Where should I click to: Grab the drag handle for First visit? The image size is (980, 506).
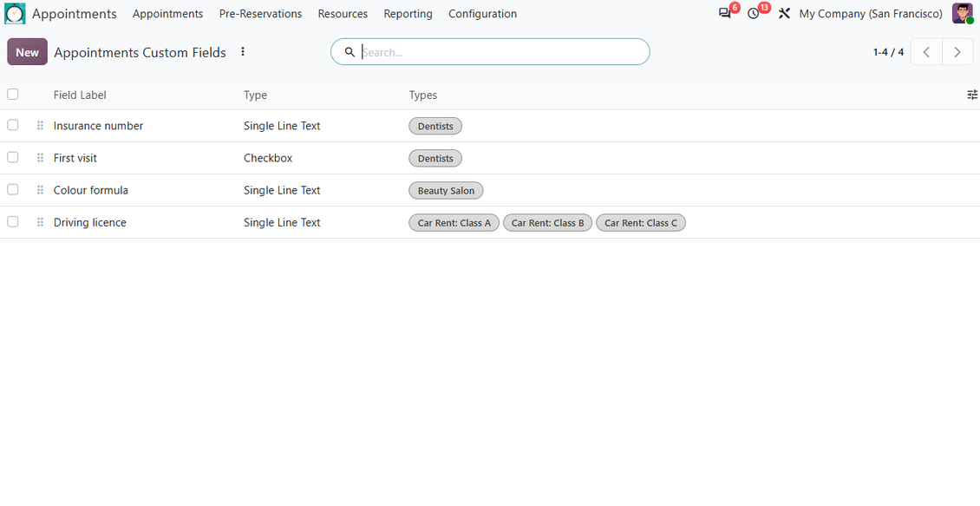click(40, 158)
